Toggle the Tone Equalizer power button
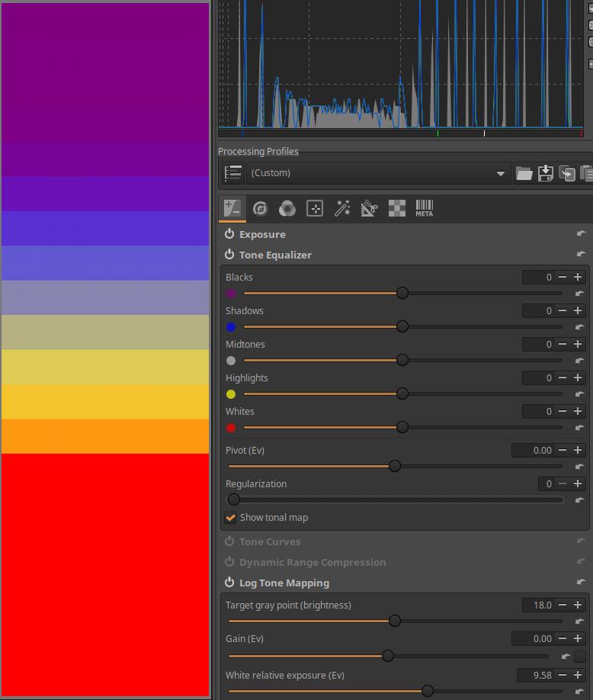The height and width of the screenshot is (700, 593). 229,255
